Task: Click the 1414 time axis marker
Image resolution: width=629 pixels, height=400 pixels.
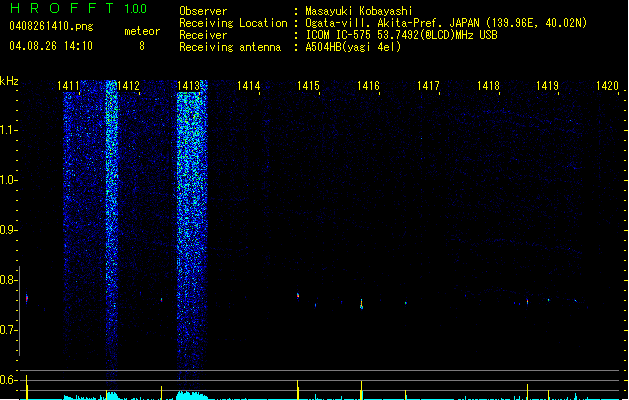Action: tap(248, 86)
